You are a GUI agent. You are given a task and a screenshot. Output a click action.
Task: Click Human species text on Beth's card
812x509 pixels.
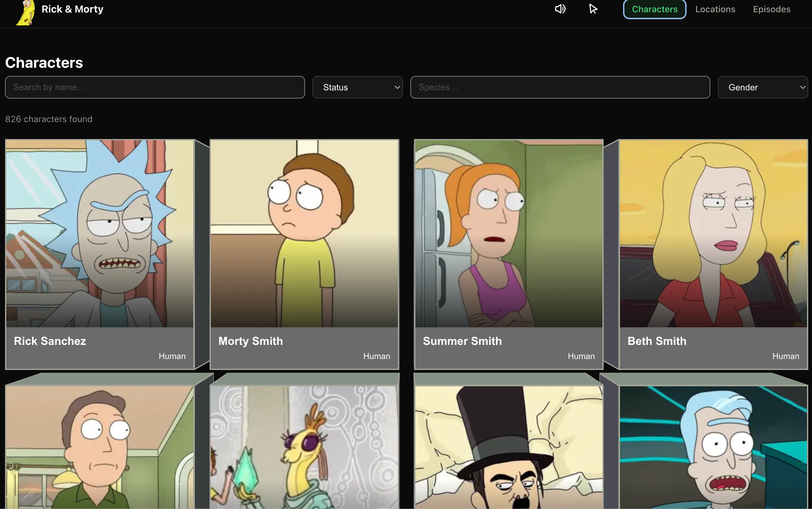coord(786,356)
